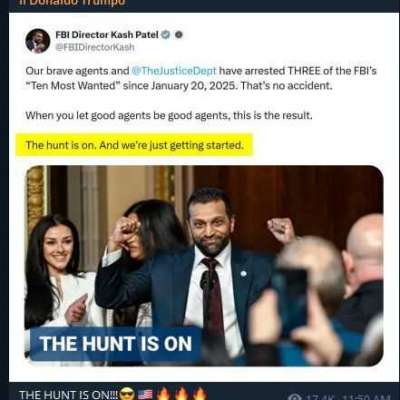Click the eye views icon by the timestamp
Viewport: 400px width, 400px height.
pyautogui.click(x=294, y=397)
